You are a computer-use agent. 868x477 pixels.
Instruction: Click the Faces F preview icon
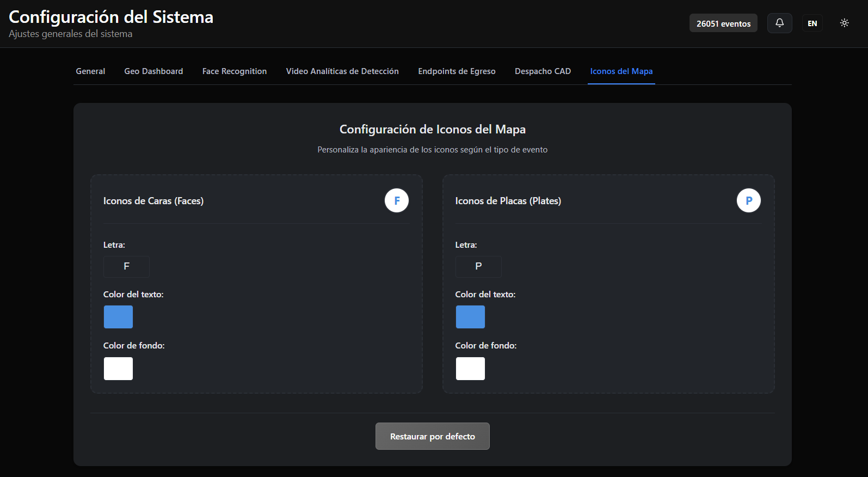397,200
